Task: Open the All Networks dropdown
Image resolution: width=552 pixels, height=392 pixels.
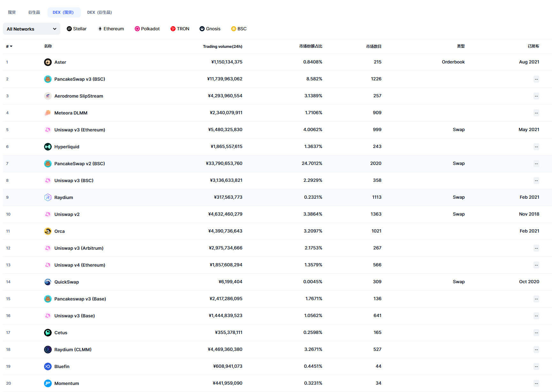Action: pos(32,29)
